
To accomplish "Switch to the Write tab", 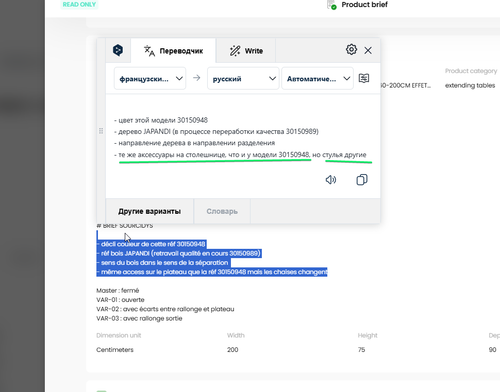I will [x=246, y=51].
